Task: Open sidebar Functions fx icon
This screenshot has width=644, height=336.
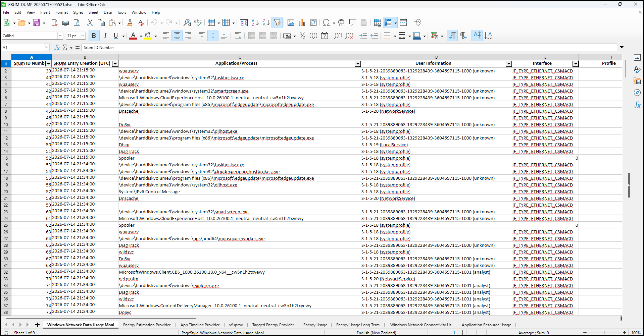Action: [637, 105]
